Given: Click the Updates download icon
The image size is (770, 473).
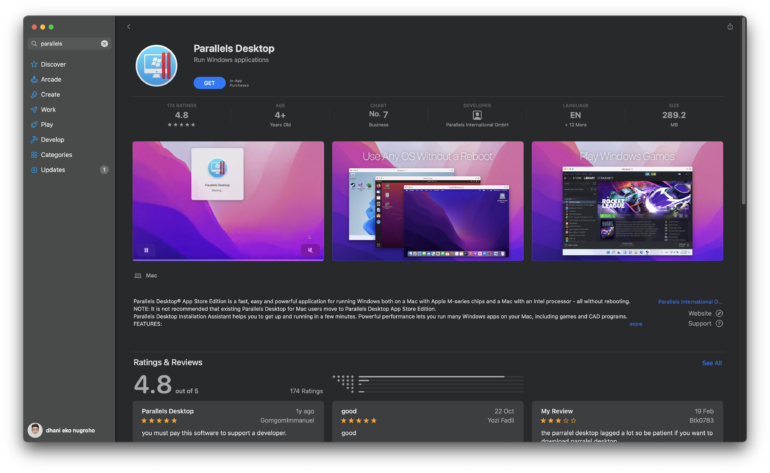Looking at the screenshot, I should click(34, 170).
